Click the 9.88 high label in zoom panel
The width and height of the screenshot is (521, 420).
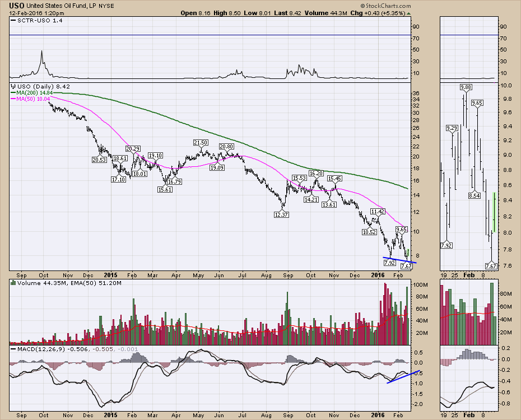click(x=466, y=87)
